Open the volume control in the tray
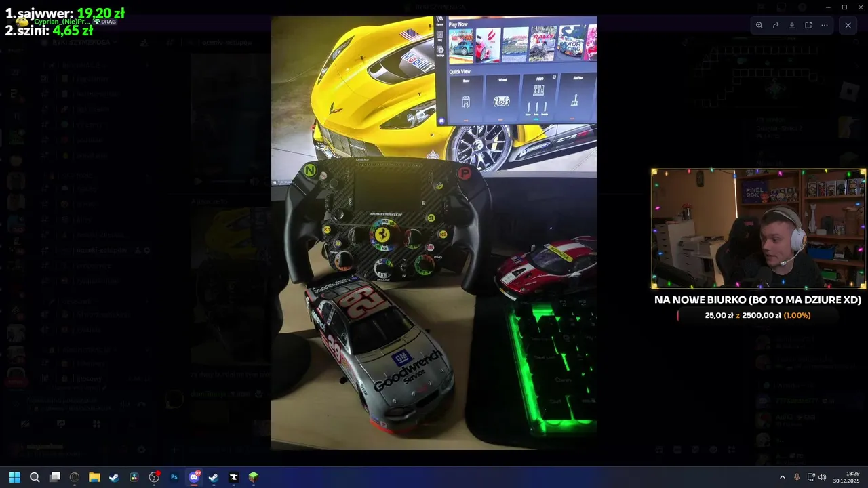Image resolution: width=868 pixels, height=488 pixels. [x=823, y=477]
